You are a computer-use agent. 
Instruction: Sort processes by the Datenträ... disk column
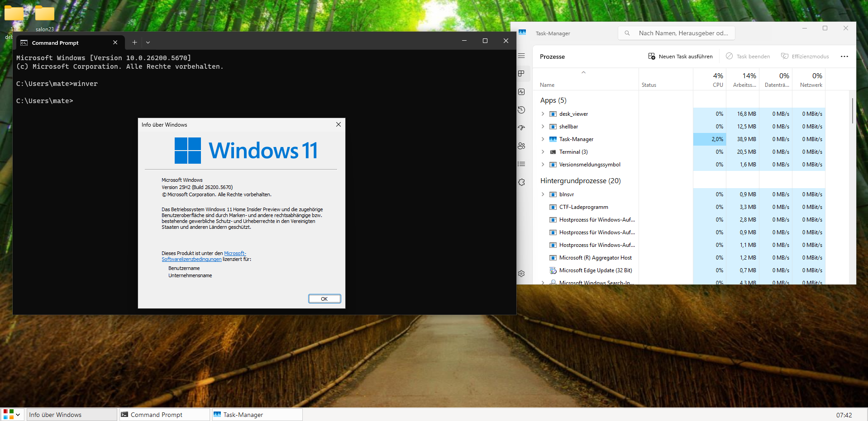point(776,80)
